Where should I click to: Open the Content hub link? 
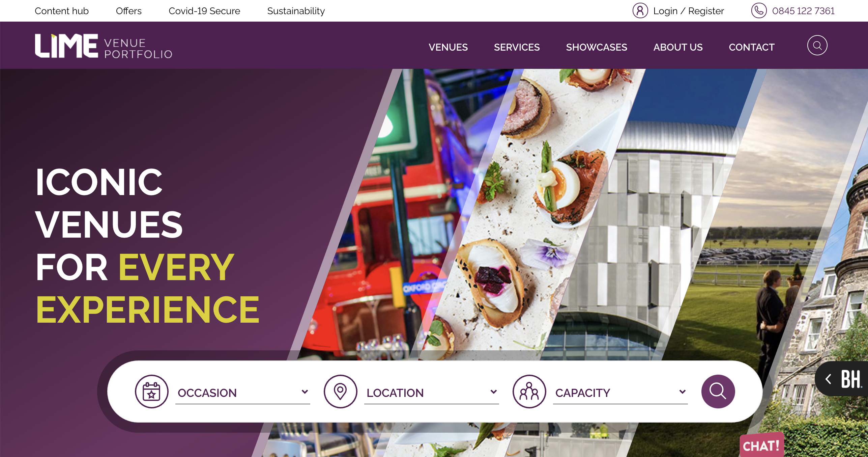pos(62,11)
